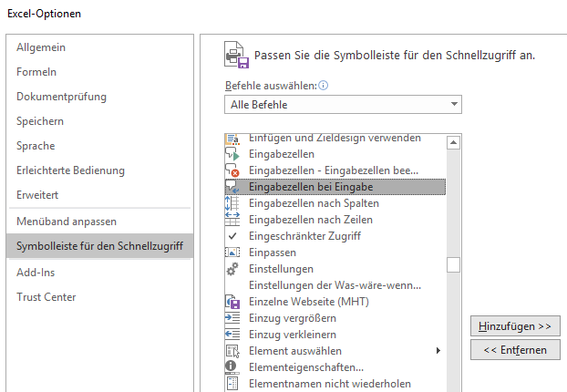Switch to the Trust Center section
This screenshot has width=567, height=392.
point(46,297)
